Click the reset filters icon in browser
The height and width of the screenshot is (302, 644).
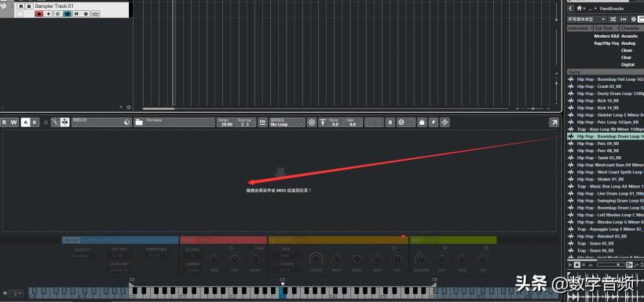pos(624,20)
